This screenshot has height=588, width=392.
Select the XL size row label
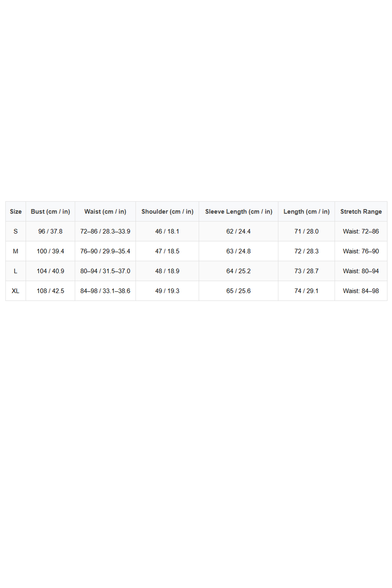point(15,291)
